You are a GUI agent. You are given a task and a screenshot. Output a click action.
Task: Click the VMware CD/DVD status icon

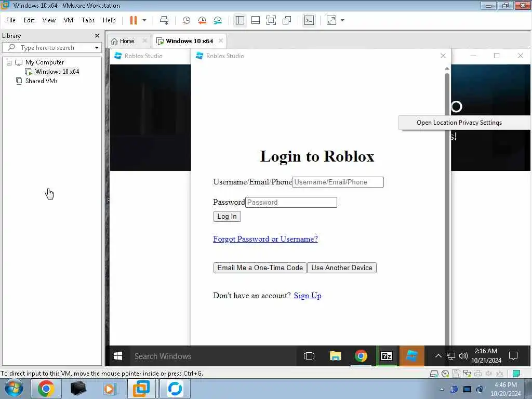point(445,374)
